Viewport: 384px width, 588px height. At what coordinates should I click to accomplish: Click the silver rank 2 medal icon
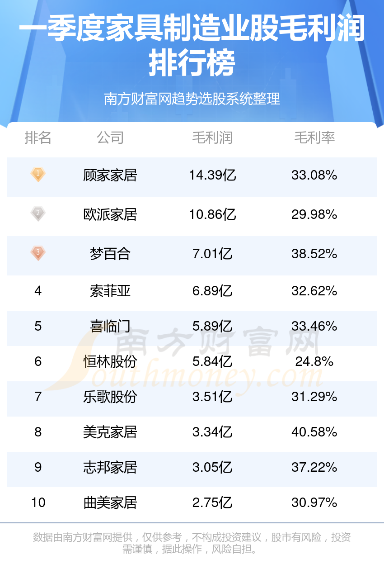click(x=38, y=213)
